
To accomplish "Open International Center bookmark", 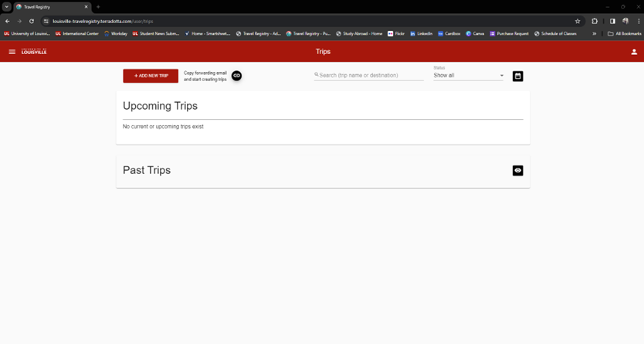I will pyautogui.click(x=76, y=34).
